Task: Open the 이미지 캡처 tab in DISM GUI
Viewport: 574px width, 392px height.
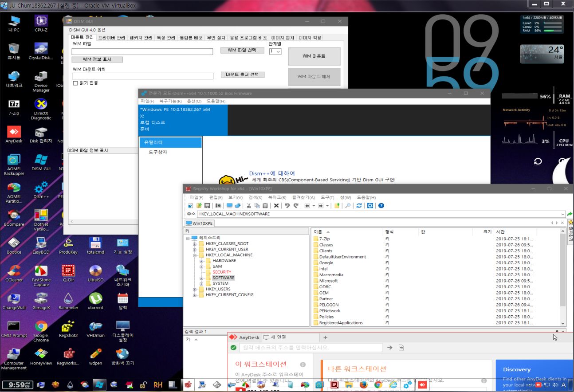Action: (x=283, y=38)
